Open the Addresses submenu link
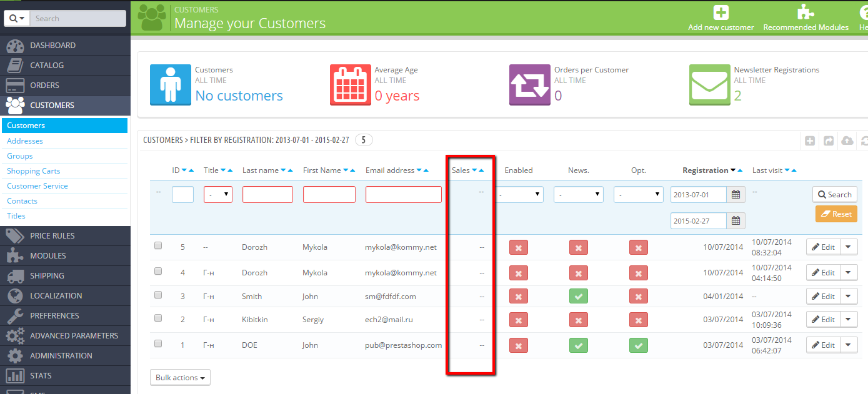Screen dimensions: 868x394 (25, 141)
